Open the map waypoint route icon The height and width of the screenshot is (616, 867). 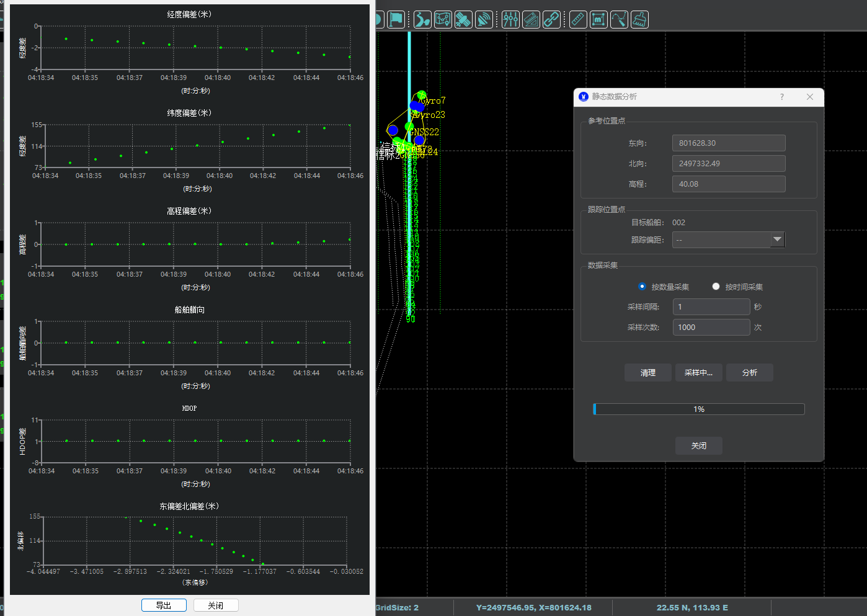pos(443,20)
